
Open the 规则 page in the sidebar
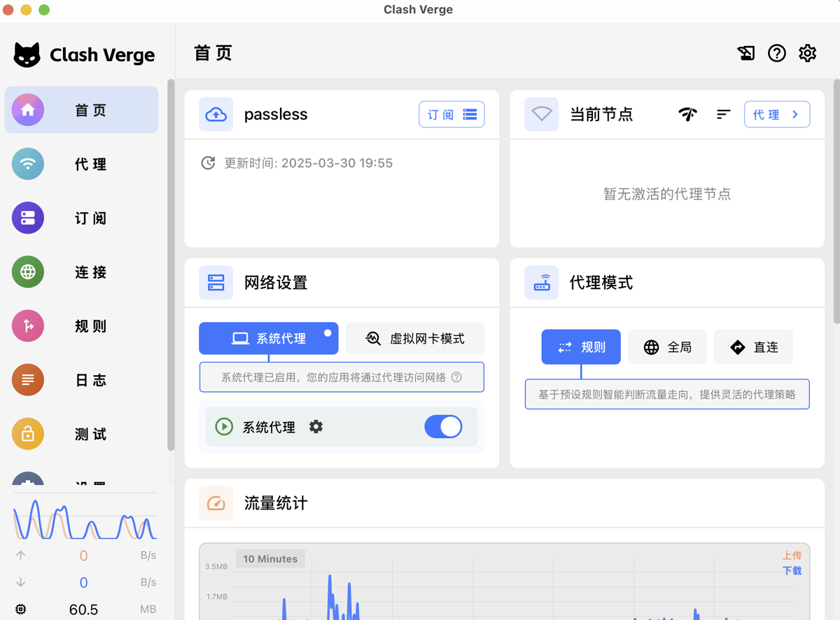click(x=90, y=325)
